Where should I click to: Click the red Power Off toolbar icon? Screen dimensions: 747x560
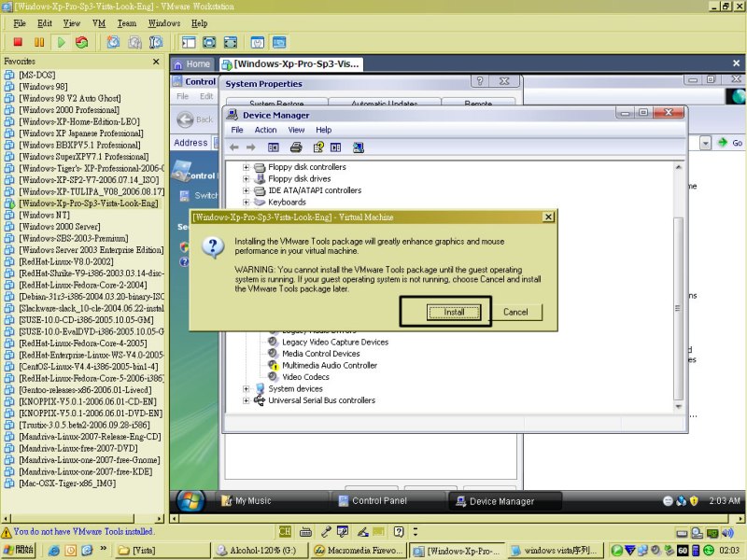[18, 42]
